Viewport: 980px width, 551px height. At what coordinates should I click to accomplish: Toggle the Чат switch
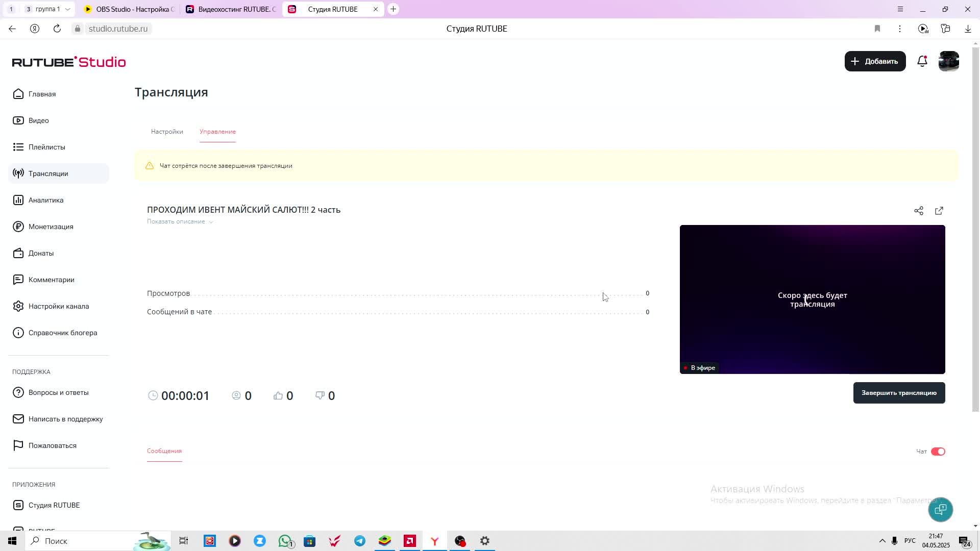coord(938,452)
